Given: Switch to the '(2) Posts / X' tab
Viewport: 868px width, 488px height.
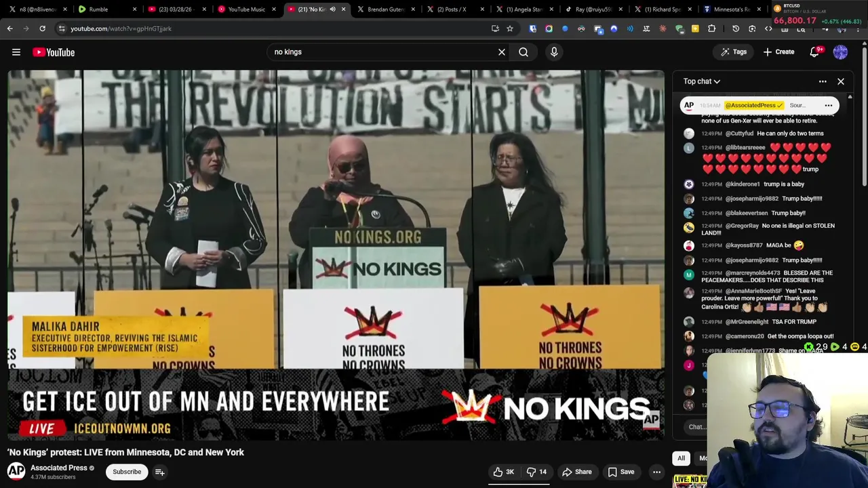Looking at the screenshot, I should pos(454,9).
